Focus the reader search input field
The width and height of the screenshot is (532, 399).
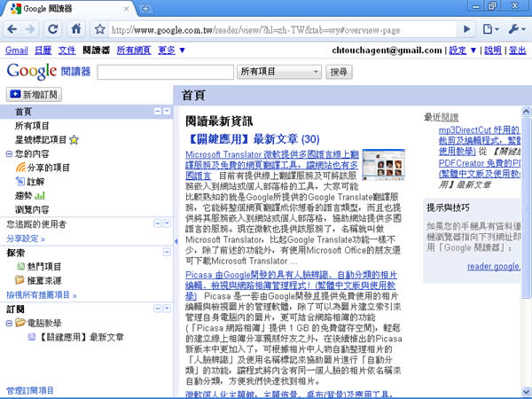pyautogui.click(x=165, y=72)
